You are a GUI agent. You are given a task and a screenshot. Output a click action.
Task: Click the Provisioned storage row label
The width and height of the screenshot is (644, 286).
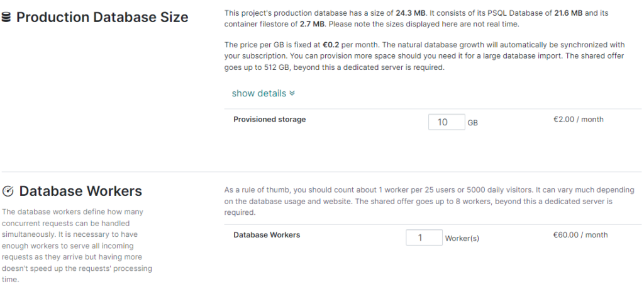269,120
